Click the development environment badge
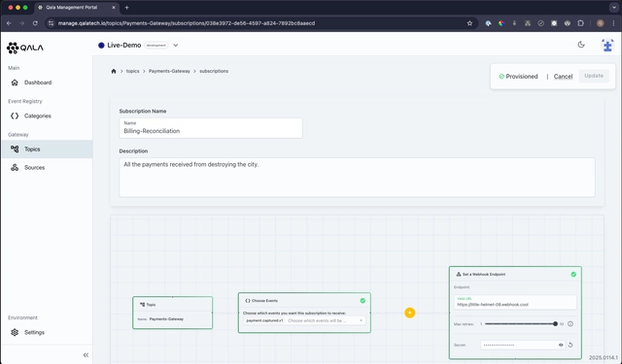 coord(155,46)
